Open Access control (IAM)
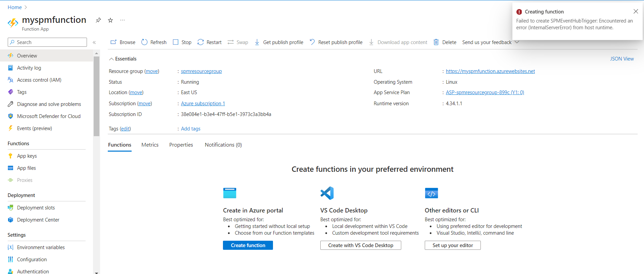Screen dimensions: 644x274 coord(46,80)
